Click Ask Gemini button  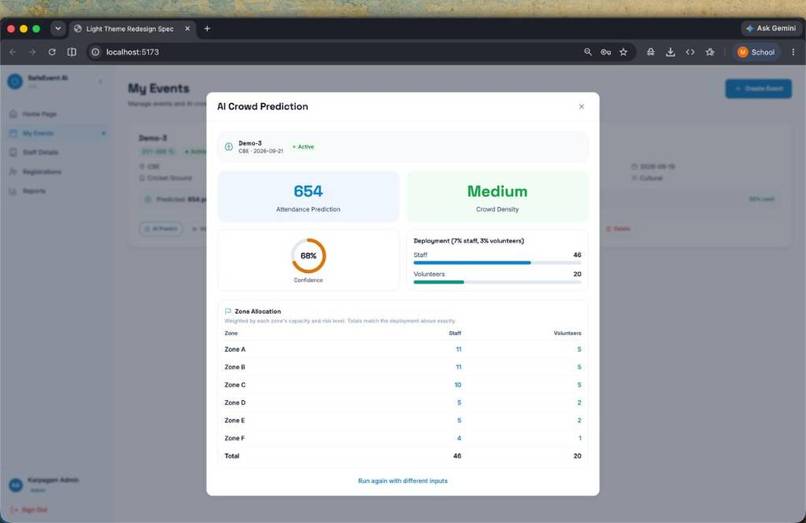pyautogui.click(x=771, y=28)
